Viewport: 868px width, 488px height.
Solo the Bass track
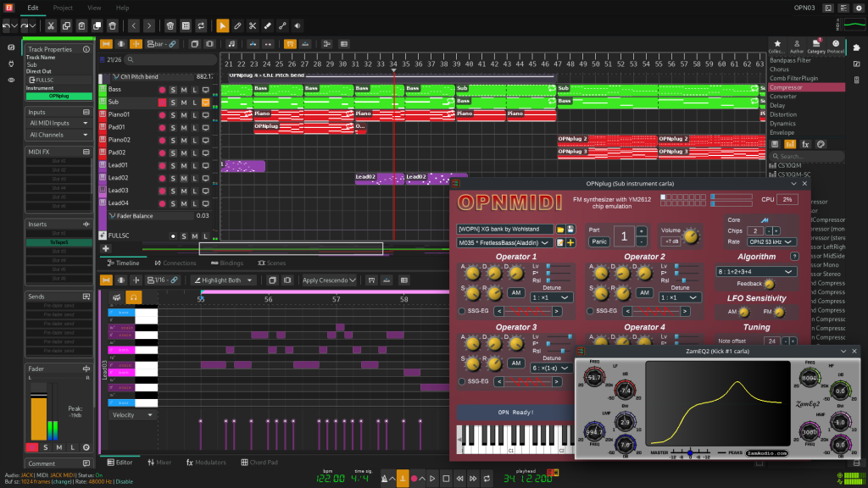tap(172, 89)
